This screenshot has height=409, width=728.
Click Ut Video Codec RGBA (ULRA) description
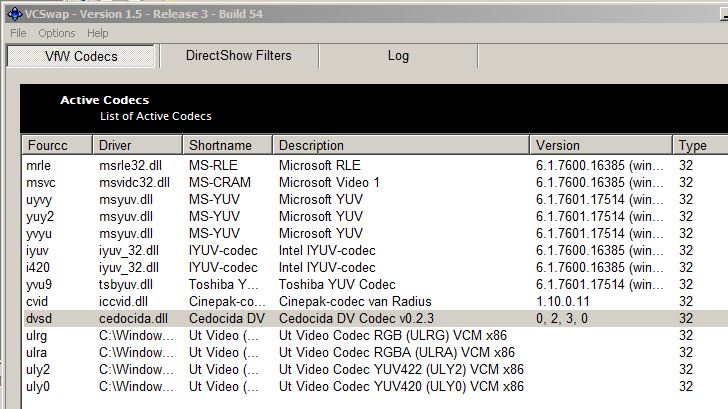coord(396,353)
